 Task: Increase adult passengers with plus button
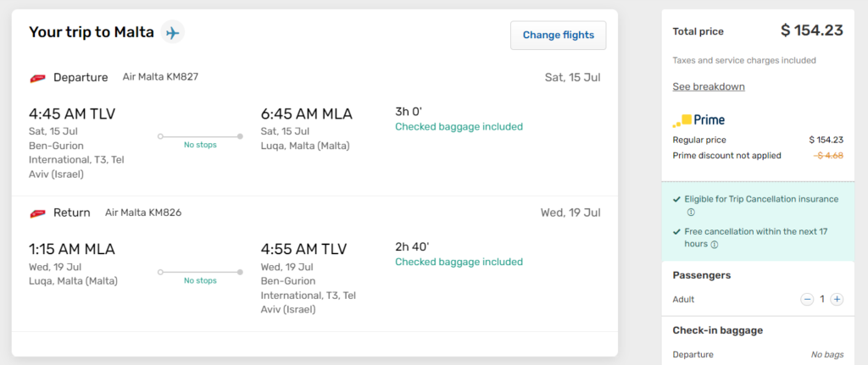(837, 299)
